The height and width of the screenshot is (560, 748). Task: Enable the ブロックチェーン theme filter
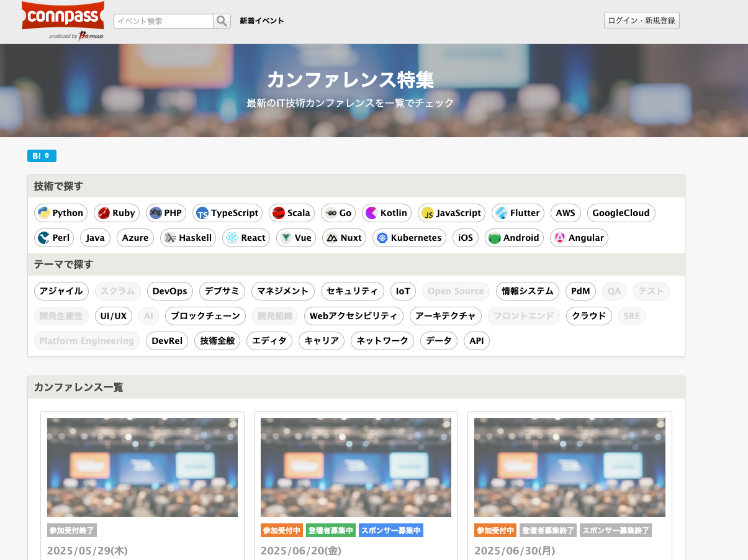205,316
